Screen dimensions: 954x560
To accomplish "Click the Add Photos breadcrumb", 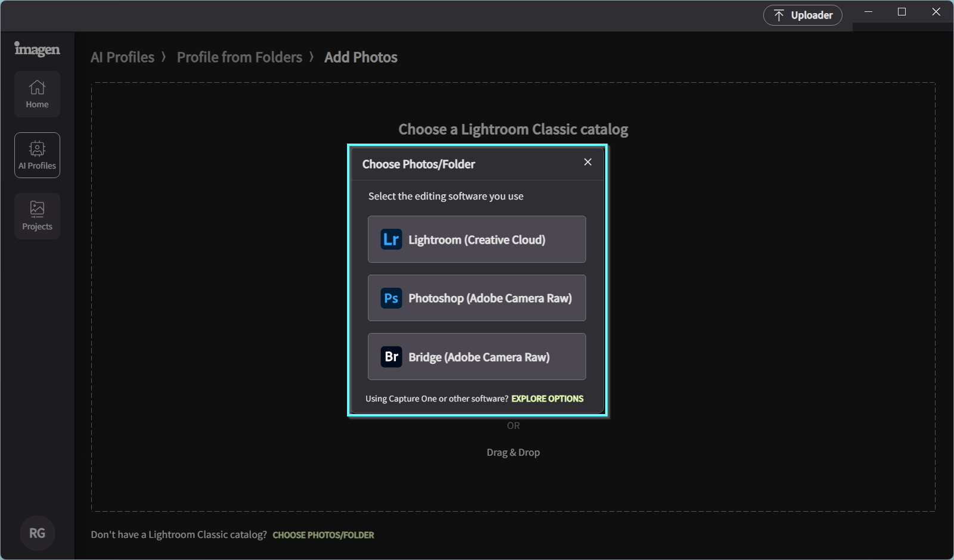I will pyautogui.click(x=361, y=57).
